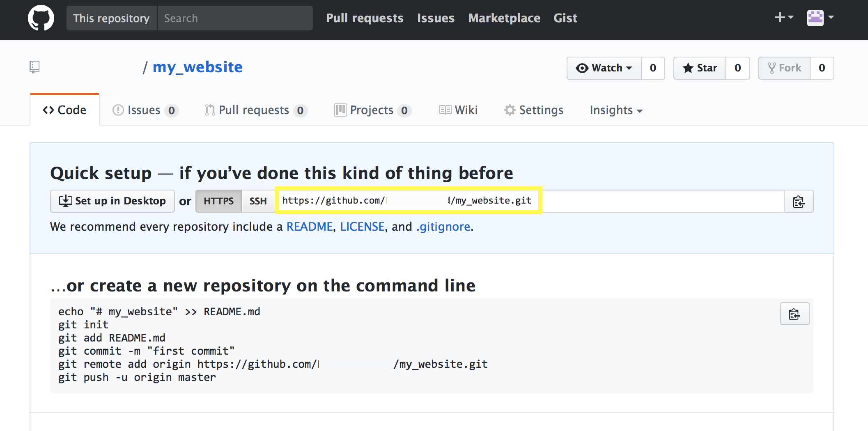Click the 'git push -u origin master' line
Viewport: 868px width, 431px height.
pos(137,377)
